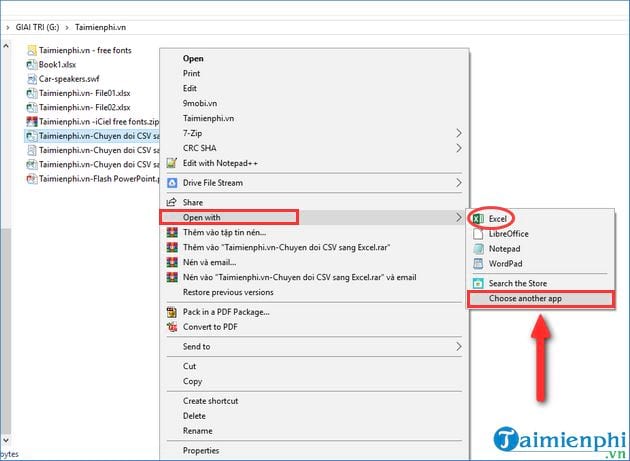Screen dimensions: 630x461
Task: Open with Excel text entry
Action: click(x=497, y=219)
